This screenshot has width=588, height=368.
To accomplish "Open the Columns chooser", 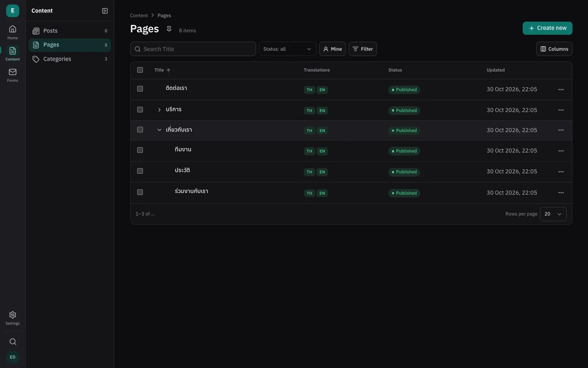I will click(x=554, y=49).
